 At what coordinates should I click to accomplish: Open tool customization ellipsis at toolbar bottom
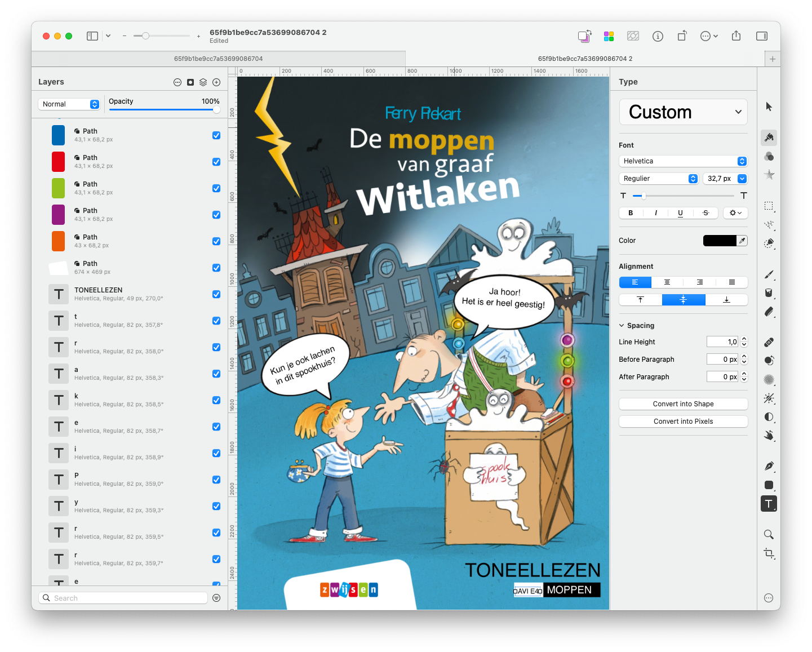pos(769,598)
